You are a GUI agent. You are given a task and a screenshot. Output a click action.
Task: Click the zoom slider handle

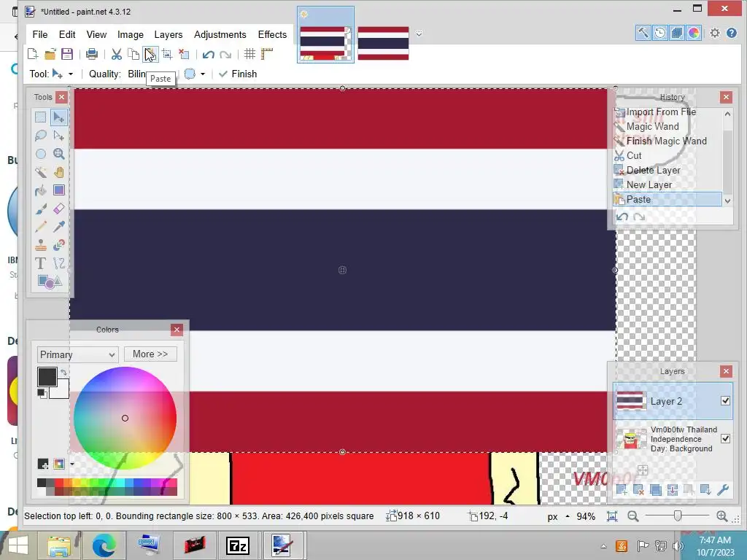(677, 516)
